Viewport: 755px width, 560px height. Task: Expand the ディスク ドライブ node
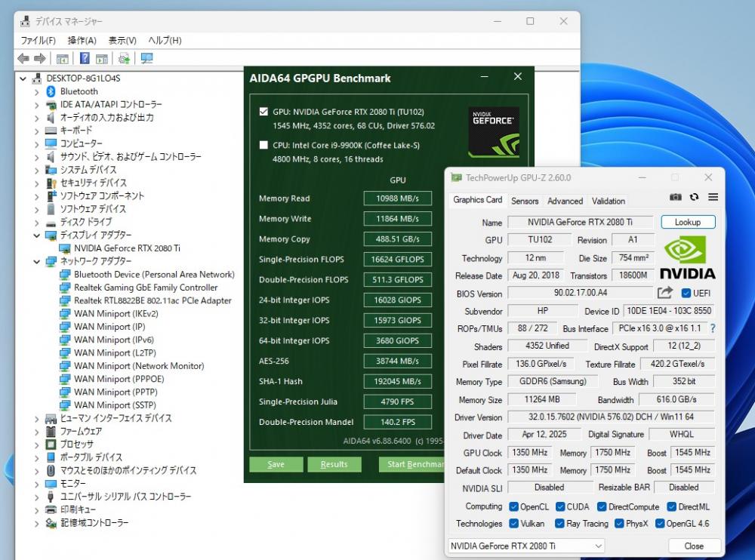tap(36, 223)
